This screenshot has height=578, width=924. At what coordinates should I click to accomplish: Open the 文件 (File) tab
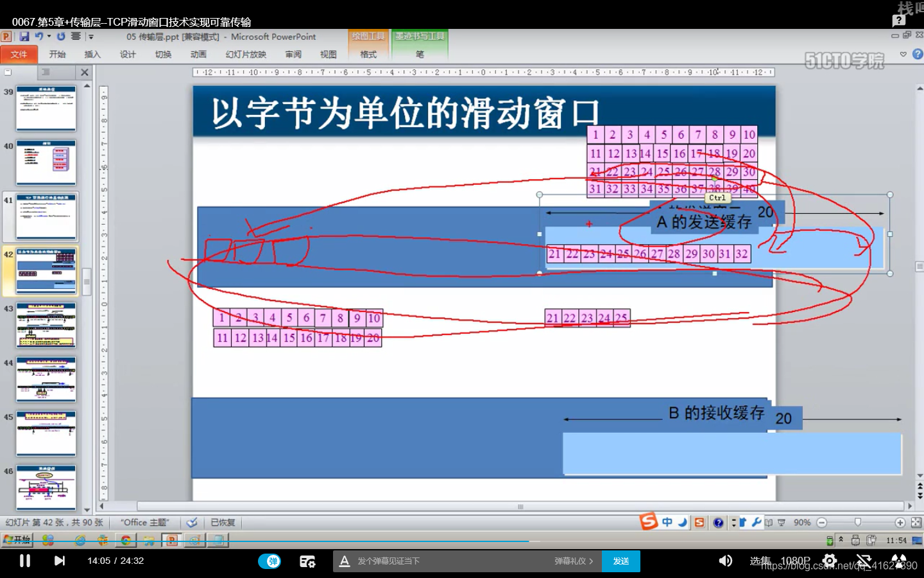(19, 55)
